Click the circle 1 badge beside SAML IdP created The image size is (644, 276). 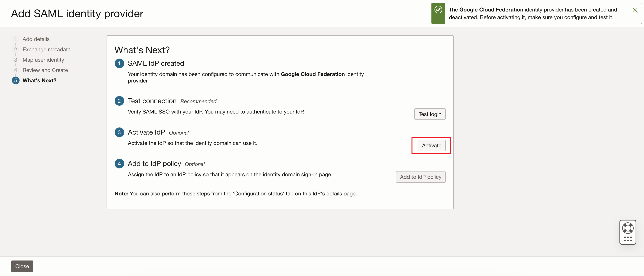119,63
